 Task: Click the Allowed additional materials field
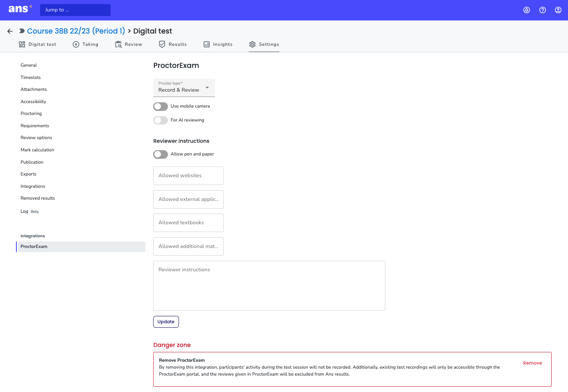188,246
